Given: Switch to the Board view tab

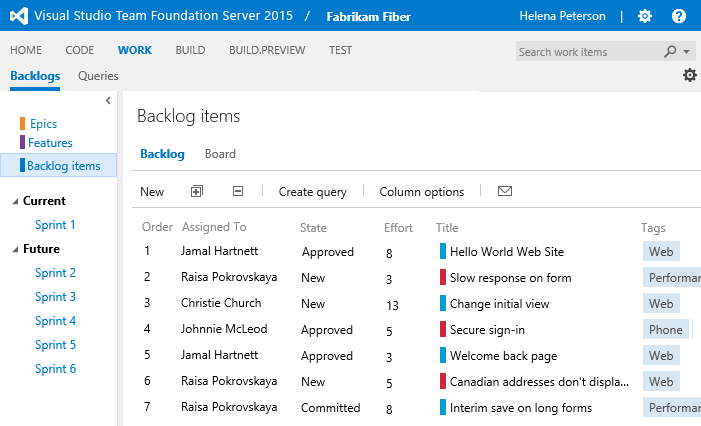Looking at the screenshot, I should pyautogui.click(x=220, y=154).
